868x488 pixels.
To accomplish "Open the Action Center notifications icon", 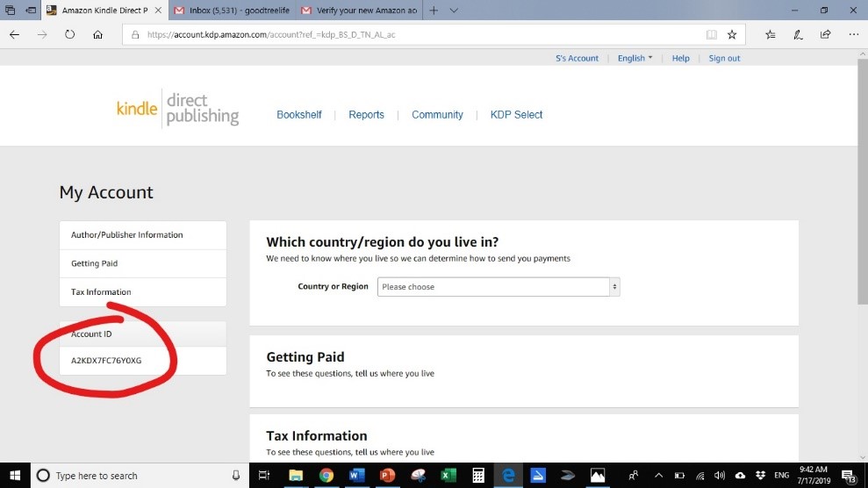I will click(850, 476).
